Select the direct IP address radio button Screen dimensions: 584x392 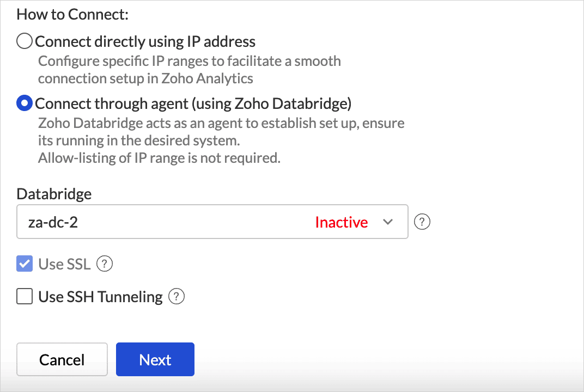(x=25, y=41)
